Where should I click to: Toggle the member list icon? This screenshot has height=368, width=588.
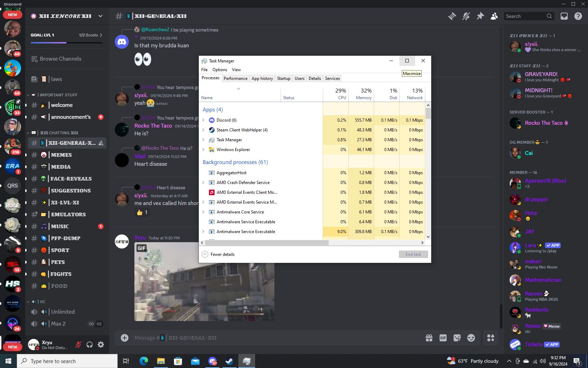click(x=494, y=16)
